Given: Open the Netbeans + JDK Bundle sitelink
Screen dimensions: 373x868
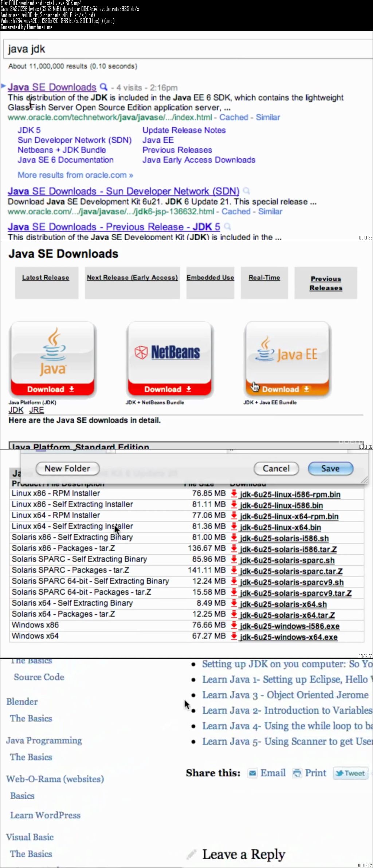Looking at the screenshot, I should coord(62,150).
